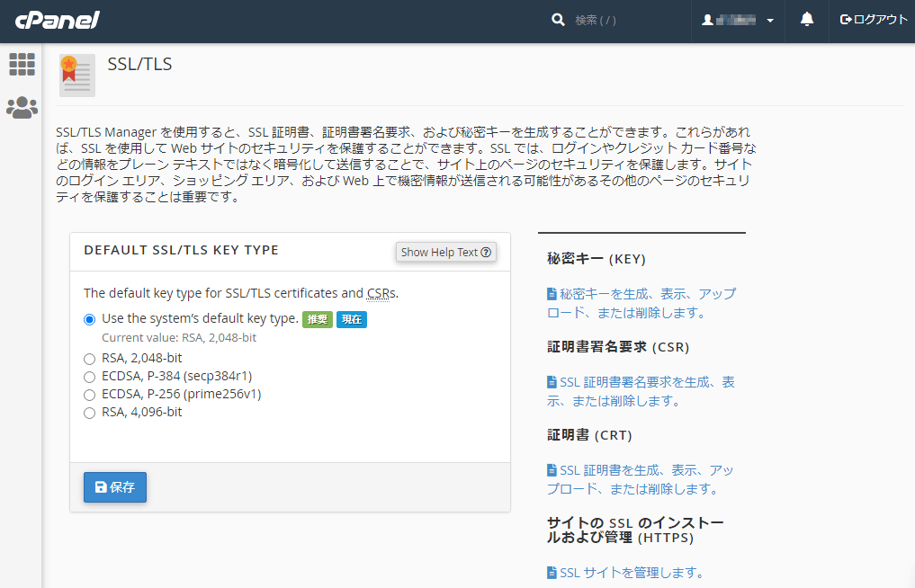Click the 秘密キー (KEY) heading
The height and width of the screenshot is (588, 915).
coord(597,259)
